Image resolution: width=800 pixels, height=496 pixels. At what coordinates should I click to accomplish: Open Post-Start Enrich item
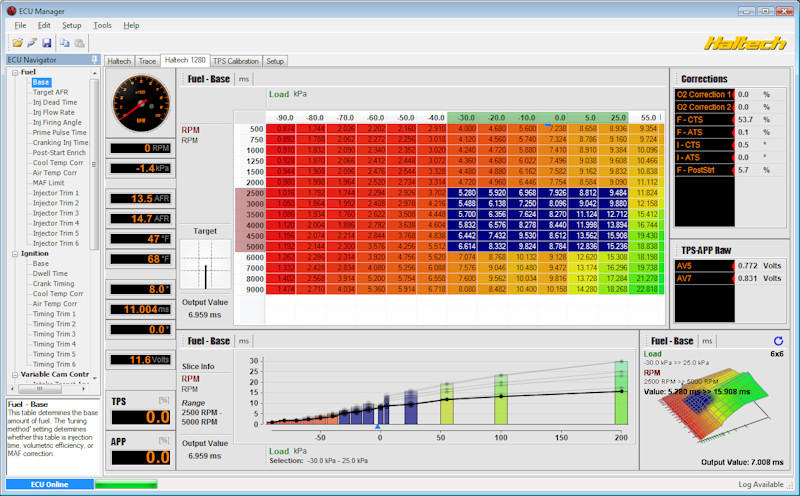[59, 153]
